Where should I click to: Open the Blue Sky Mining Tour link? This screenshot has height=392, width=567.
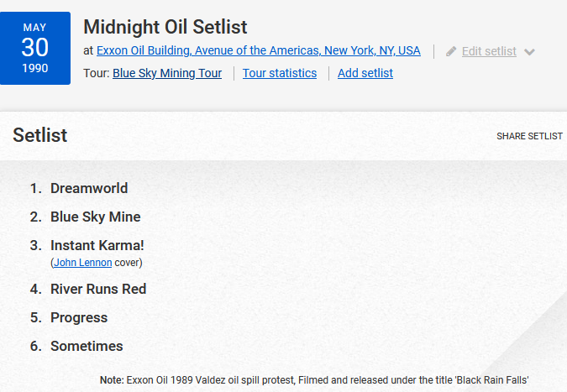tap(167, 73)
